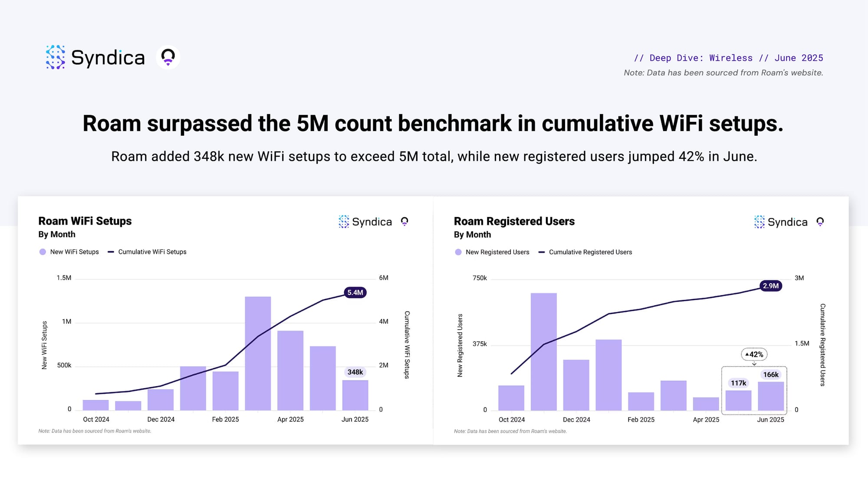Click the 117k May users label

738,383
